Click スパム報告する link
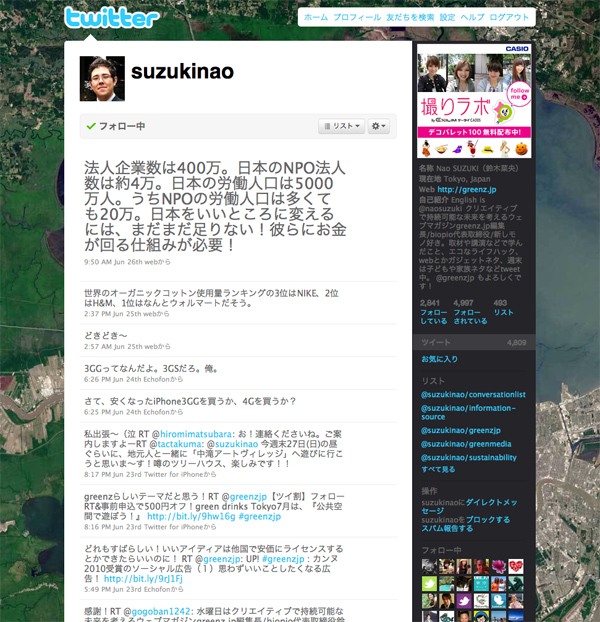Image resolution: width=600 pixels, height=622 pixels. (447, 528)
